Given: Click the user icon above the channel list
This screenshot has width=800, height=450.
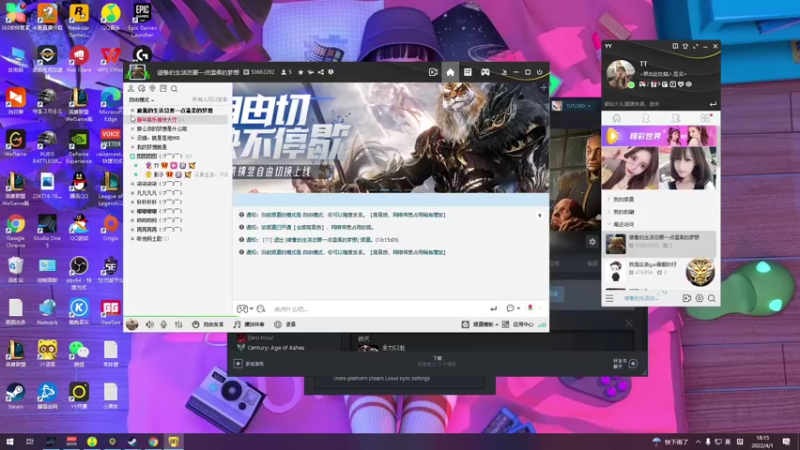Looking at the screenshot, I should [131, 89].
